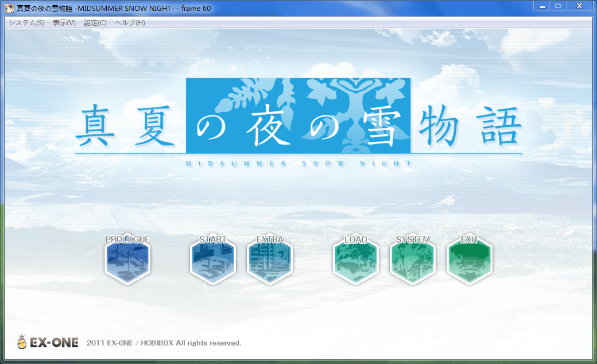The image size is (597, 364).
Task: Open the ヘルプ(H) menu
Action: (130, 23)
